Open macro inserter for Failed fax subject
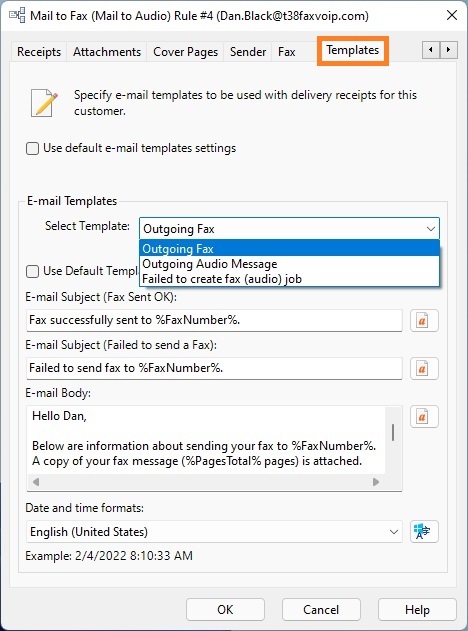 [x=424, y=369]
